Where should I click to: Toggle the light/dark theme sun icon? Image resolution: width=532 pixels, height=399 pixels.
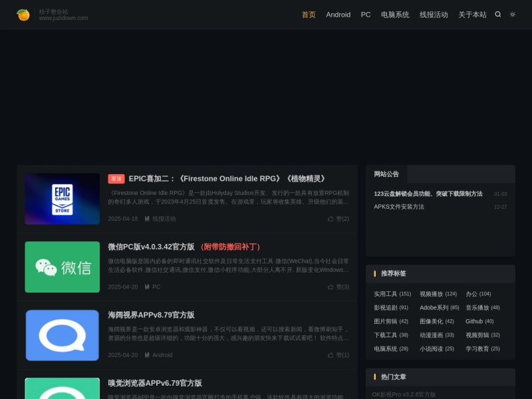513,14
